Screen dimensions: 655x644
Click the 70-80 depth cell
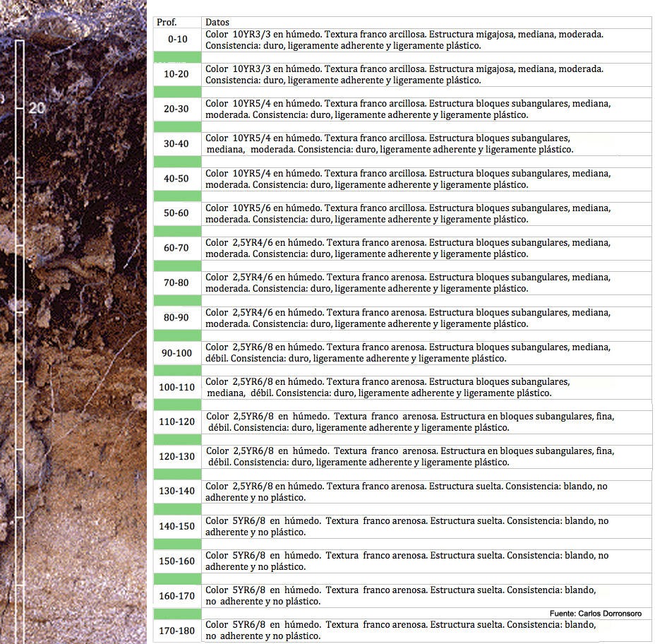177,283
